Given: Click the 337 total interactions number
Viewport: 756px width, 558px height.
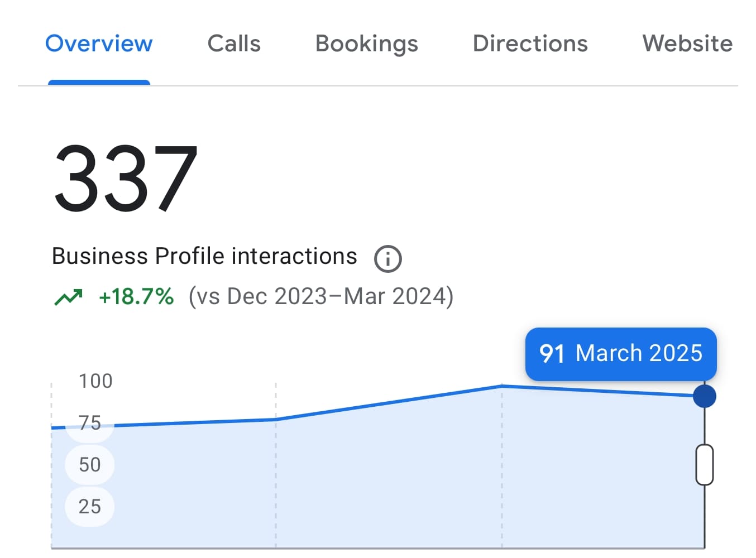Looking at the screenshot, I should [126, 178].
